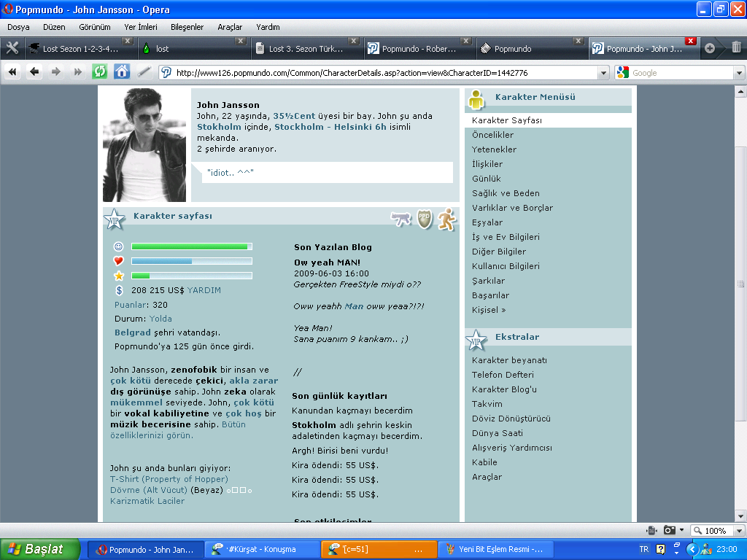The width and height of the screenshot is (747, 560).
Task: Click the PPD police shield icon
Action: (425, 219)
